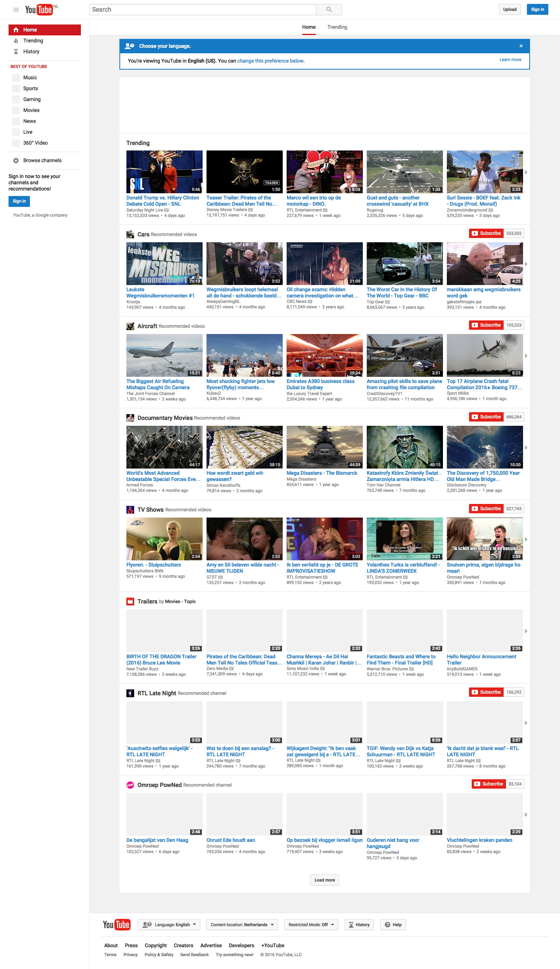Show next Trending videos with arrow
This screenshot has height=969, width=560.
526,172
